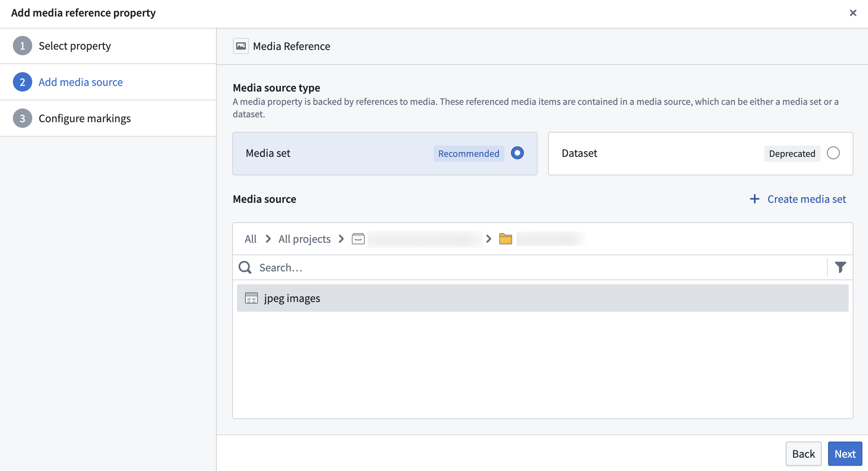The height and width of the screenshot is (471, 868).
Task: Close the Add media reference property dialog
Action: [853, 13]
